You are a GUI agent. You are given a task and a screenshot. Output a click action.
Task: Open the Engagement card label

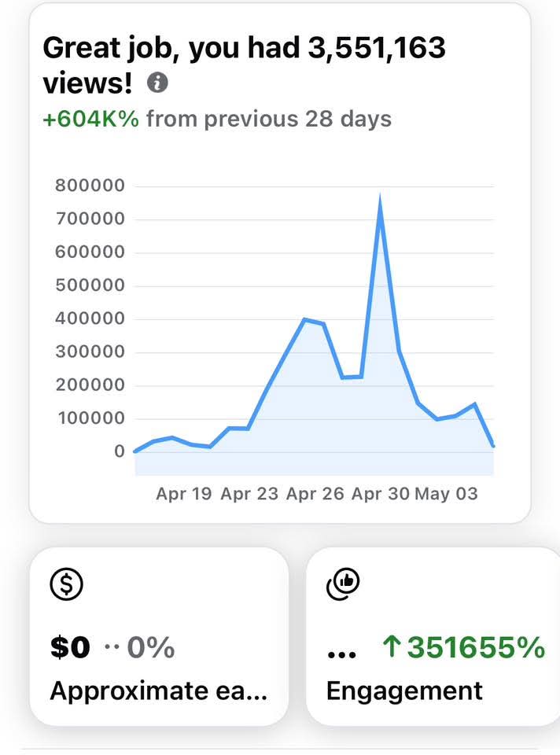pos(404,691)
